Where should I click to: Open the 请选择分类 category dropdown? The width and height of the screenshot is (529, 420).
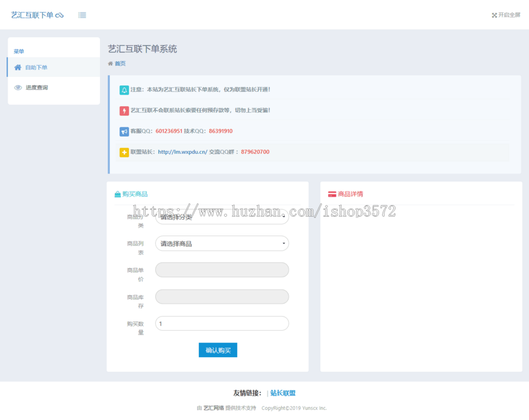(x=222, y=216)
